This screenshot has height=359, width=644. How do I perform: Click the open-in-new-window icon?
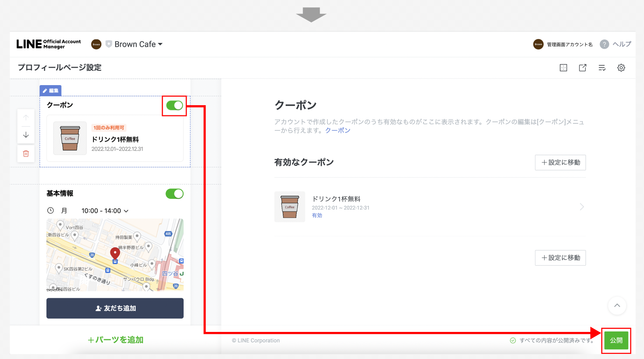[x=583, y=68]
